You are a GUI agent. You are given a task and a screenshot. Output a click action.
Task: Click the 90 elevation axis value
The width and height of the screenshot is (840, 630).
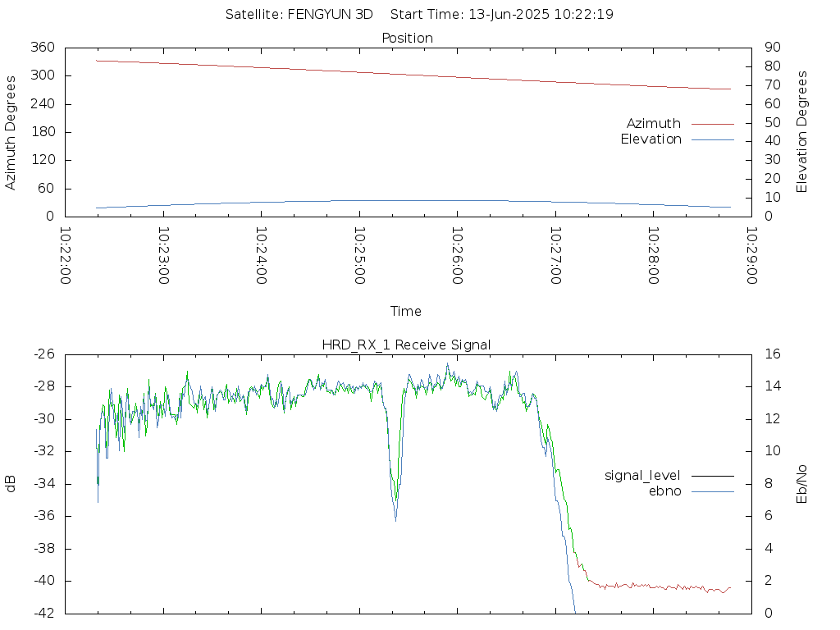click(773, 47)
